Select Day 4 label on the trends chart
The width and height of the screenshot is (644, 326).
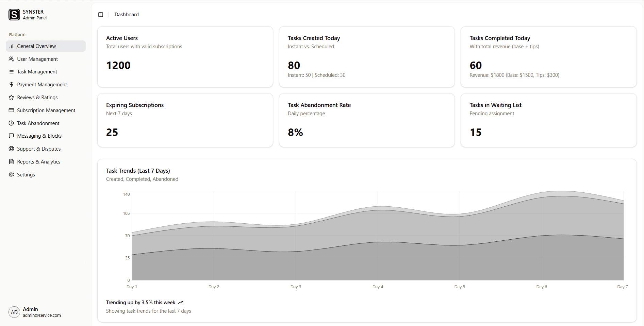pos(378,287)
